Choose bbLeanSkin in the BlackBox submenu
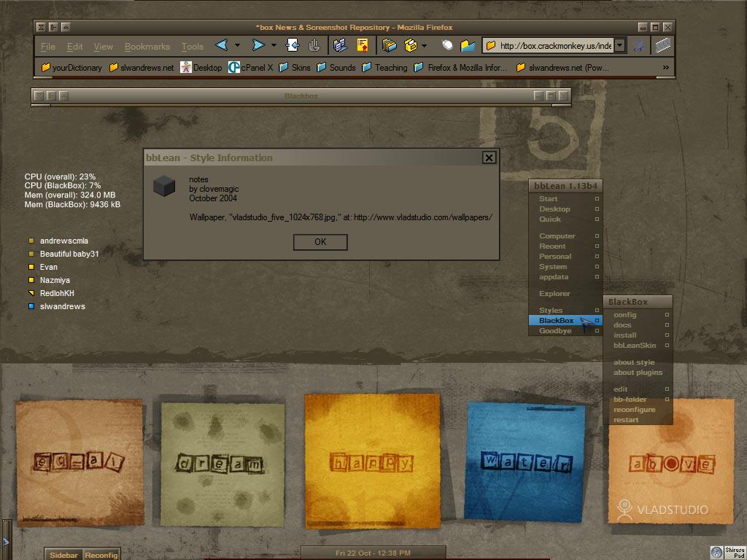Viewport: 747px width, 560px height. (x=638, y=345)
